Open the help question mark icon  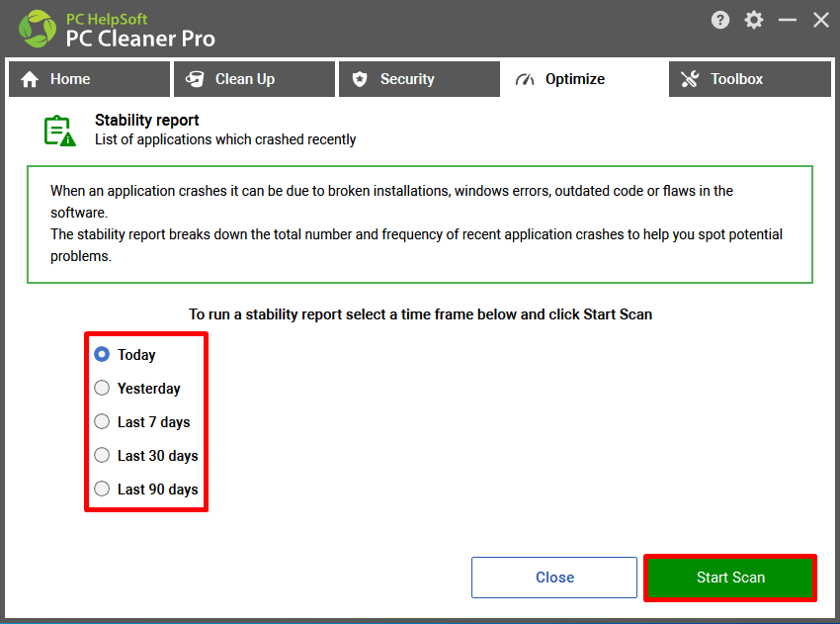(720, 21)
